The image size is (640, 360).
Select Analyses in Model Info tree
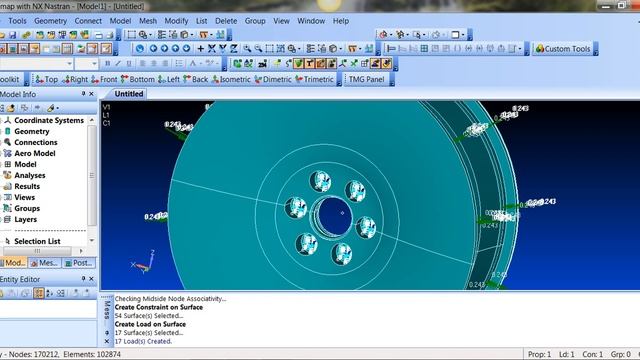coord(30,176)
